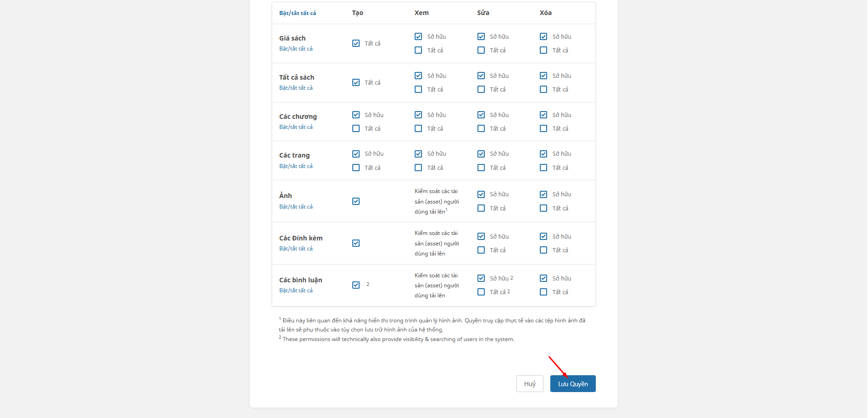Click the Lưu Quyền save button
This screenshot has height=418, width=868.
[573, 384]
